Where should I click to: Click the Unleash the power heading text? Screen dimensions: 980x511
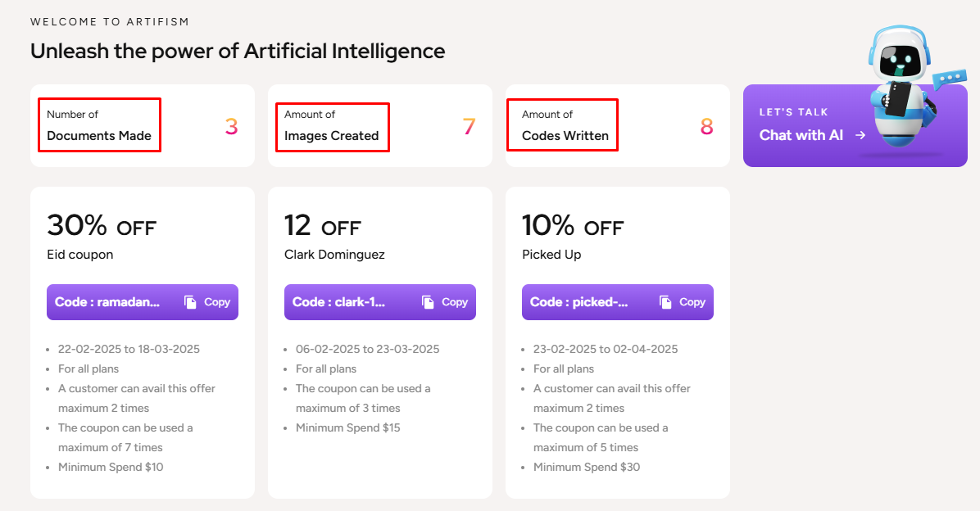238,51
